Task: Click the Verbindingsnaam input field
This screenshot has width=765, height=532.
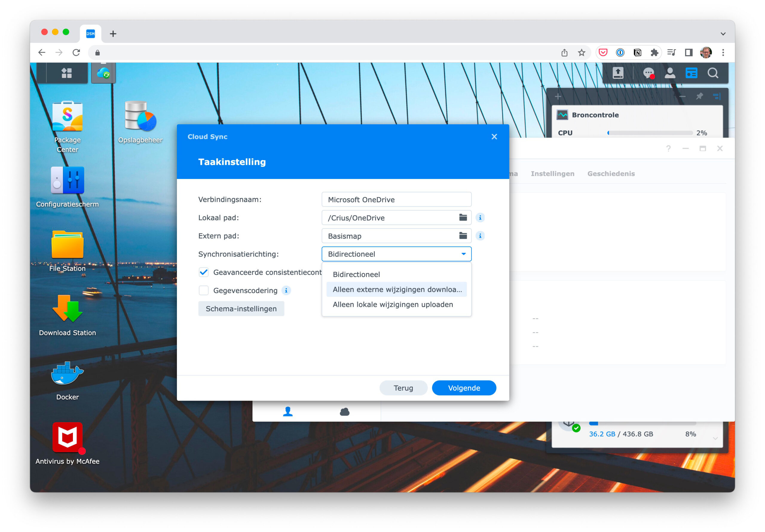Action: coord(396,199)
